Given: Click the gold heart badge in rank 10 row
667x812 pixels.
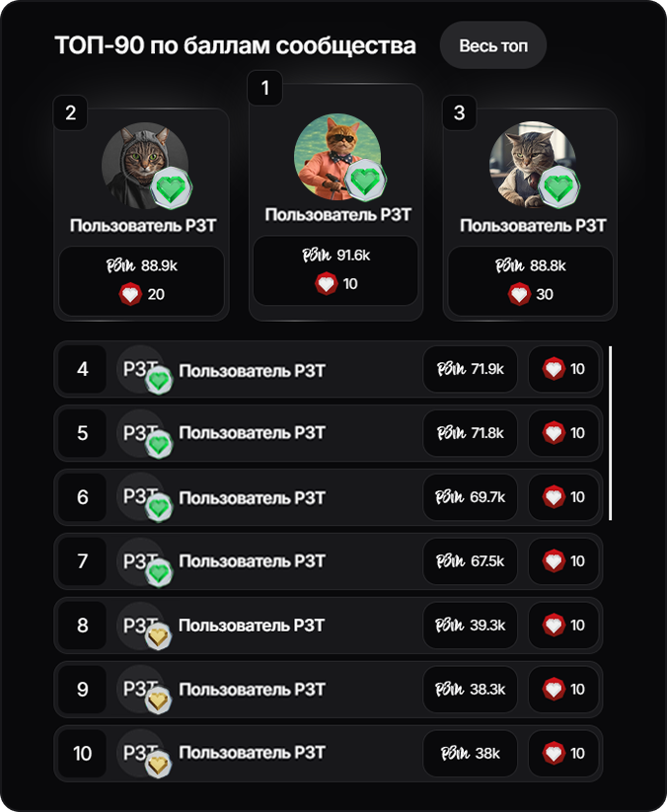Looking at the screenshot, I should 158,764.
